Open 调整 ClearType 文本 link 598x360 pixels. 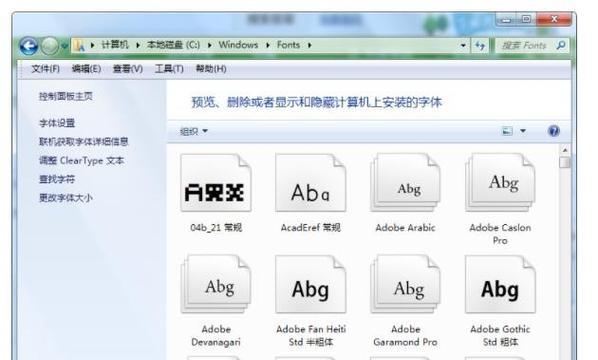coord(81,161)
